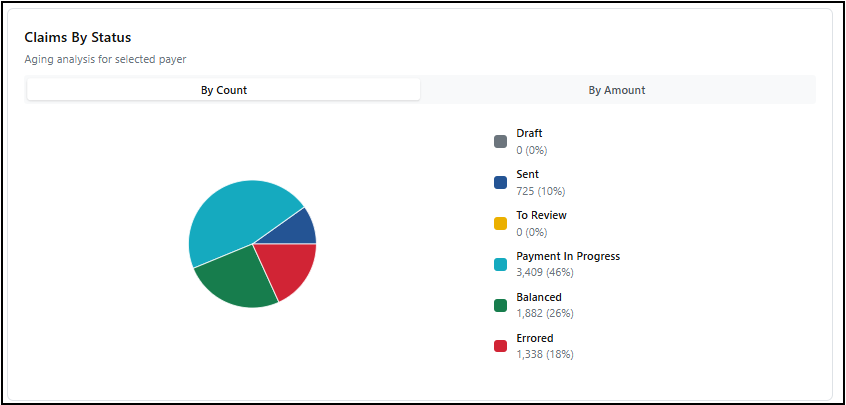This screenshot has width=846, height=405.
Task: Click the dark blue Sent legend swatch
Action: click(501, 182)
